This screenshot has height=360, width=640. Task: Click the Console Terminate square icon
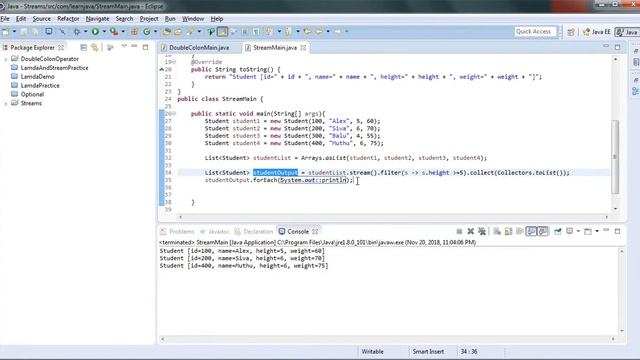[459, 231]
